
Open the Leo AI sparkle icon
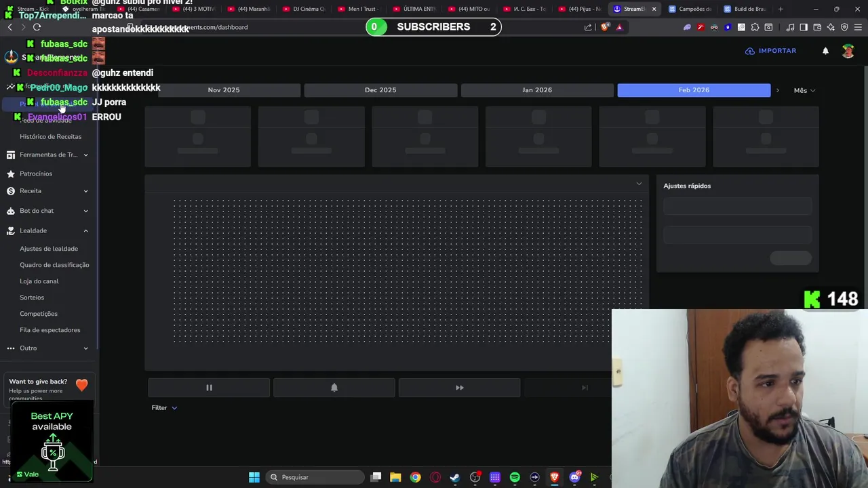coord(831,27)
